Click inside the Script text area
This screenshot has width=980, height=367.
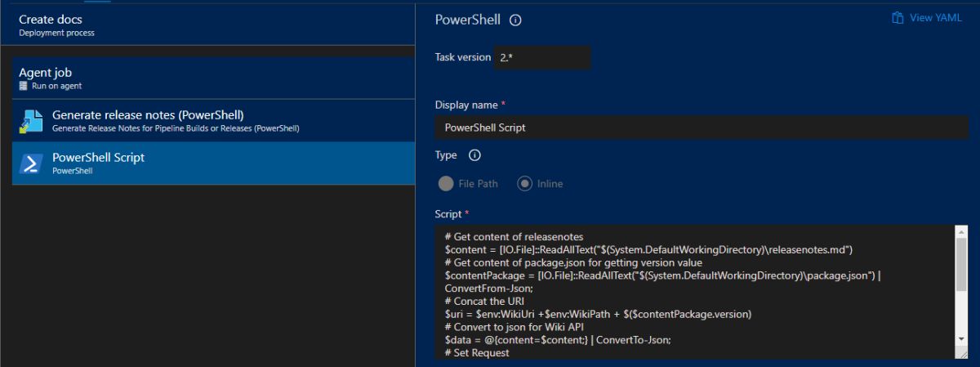click(694, 293)
